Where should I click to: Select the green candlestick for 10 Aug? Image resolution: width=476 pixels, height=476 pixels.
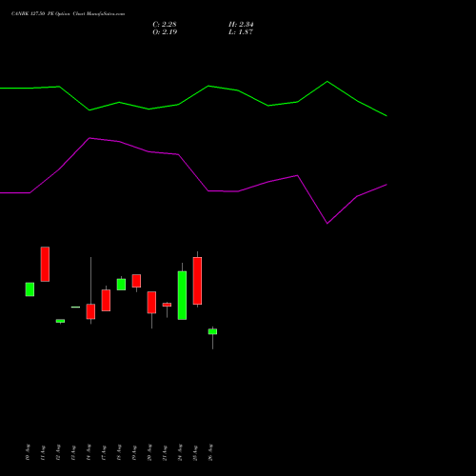click(30, 289)
